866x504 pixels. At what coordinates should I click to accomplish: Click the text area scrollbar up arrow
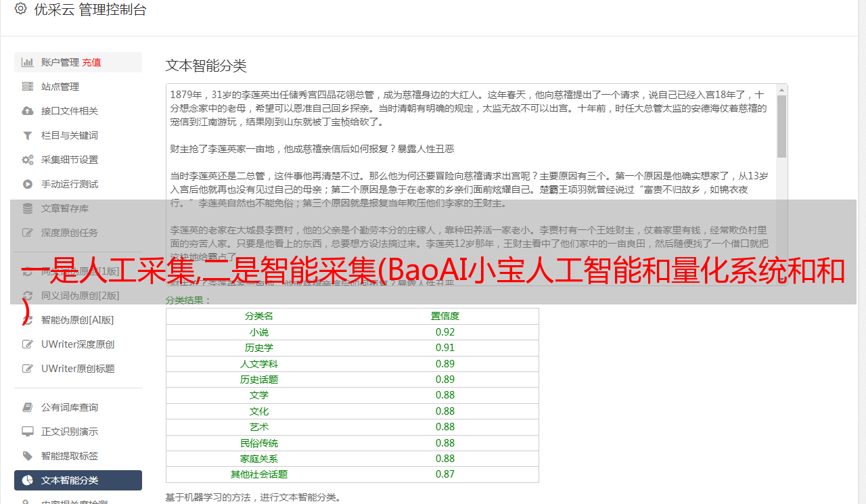pos(781,89)
